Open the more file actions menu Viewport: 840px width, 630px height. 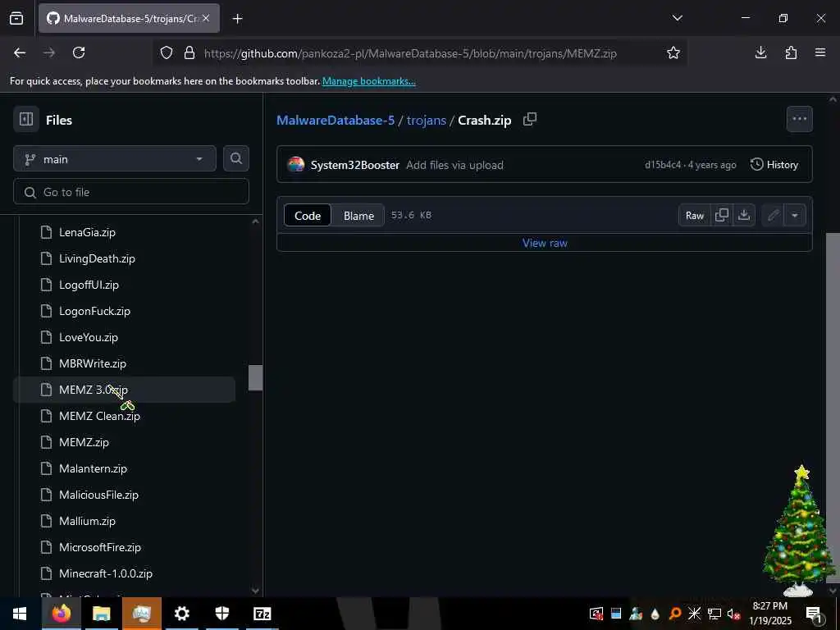[799, 119]
